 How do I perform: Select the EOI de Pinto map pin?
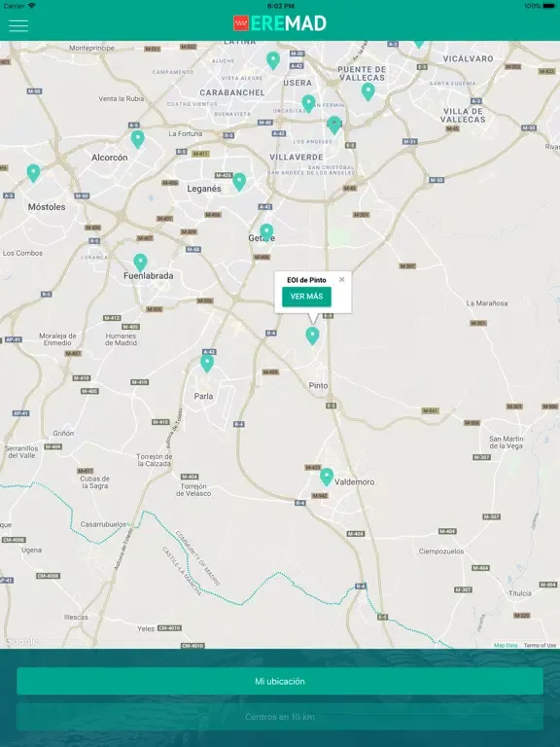pos(312,336)
